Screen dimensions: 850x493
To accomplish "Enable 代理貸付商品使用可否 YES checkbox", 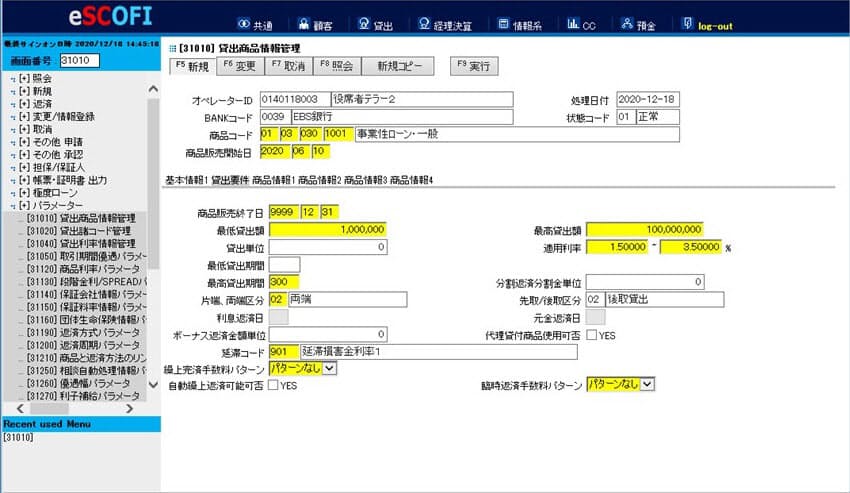I will (591, 335).
